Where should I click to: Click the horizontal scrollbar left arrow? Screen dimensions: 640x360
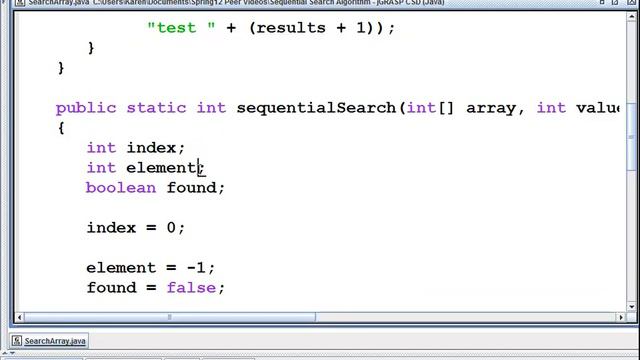coord(19,317)
